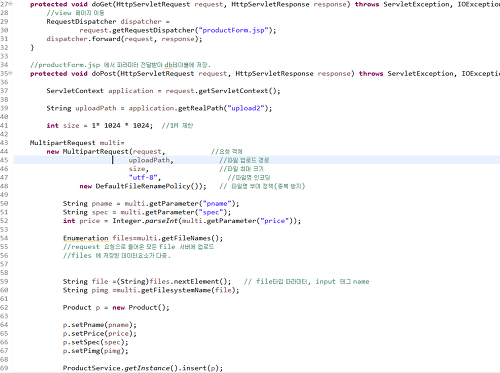Click the "upload2" string literal
This screenshot has width=500, height=373.
[x=246, y=108]
